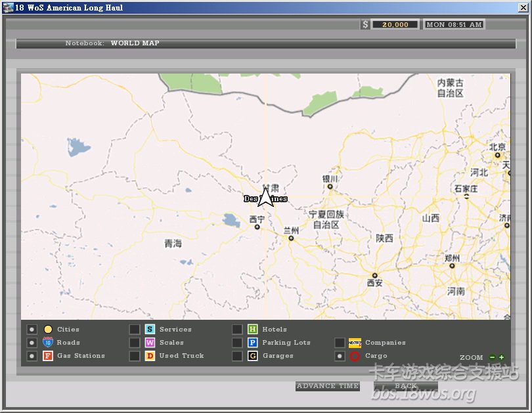Image resolution: width=532 pixels, height=413 pixels.
Task: Toggle the Hotels checkbox on
Action: coord(237,330)
